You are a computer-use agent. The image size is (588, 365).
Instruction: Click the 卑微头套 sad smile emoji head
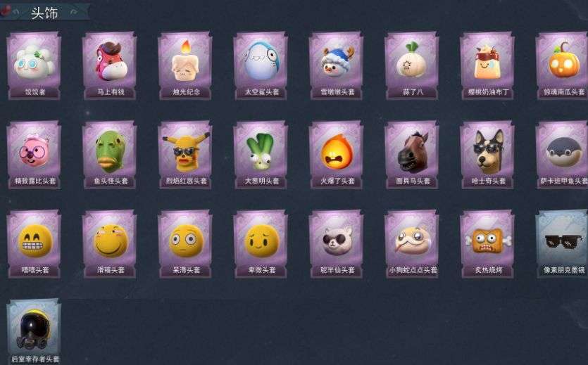click(x=261, y=244)
